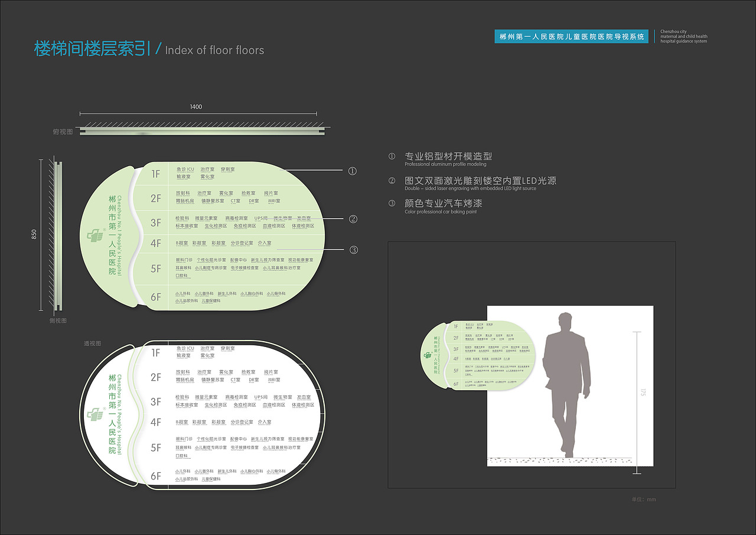Click '2F' on the green sign
756x535 pixels.
[156, 199]
